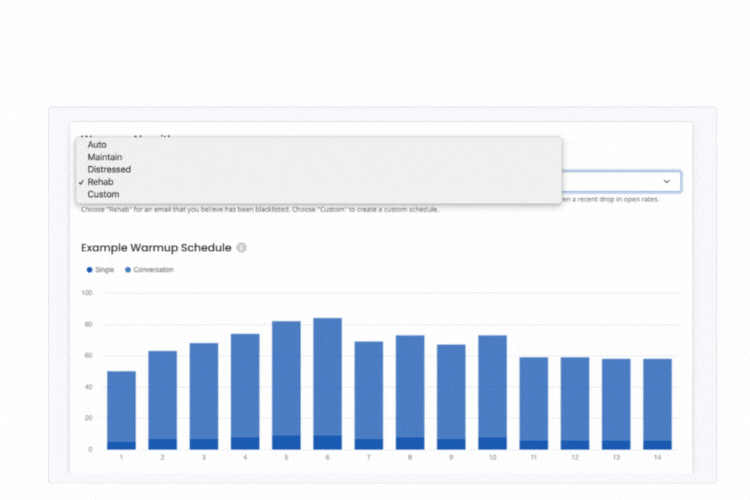Pick the Distressed option from the list
This screenshot has height=500, width=750.
(x=319, y=169)
